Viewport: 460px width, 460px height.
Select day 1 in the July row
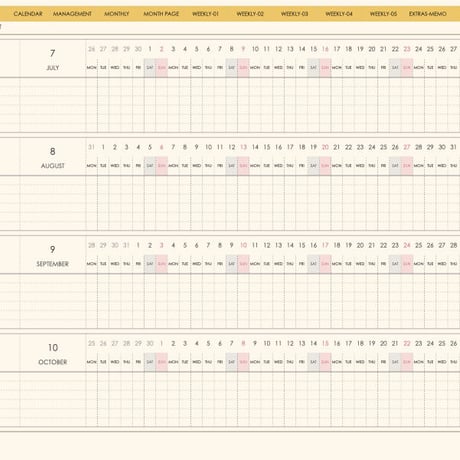click(x=150, y=49)
